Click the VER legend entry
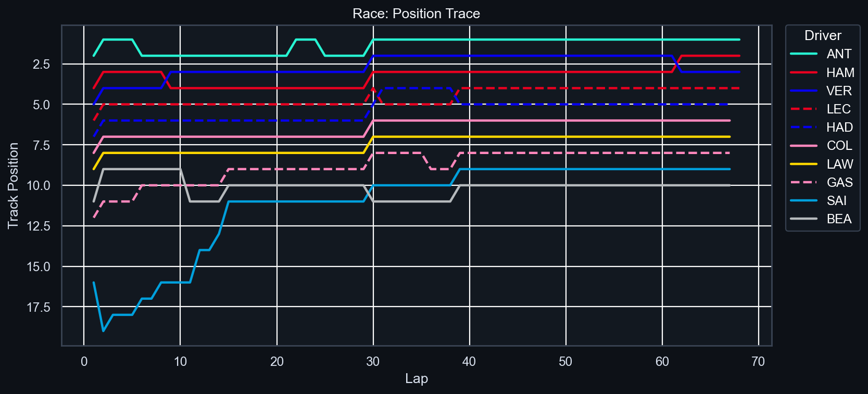This screenshot has height=394, width=868. (821, 91)
